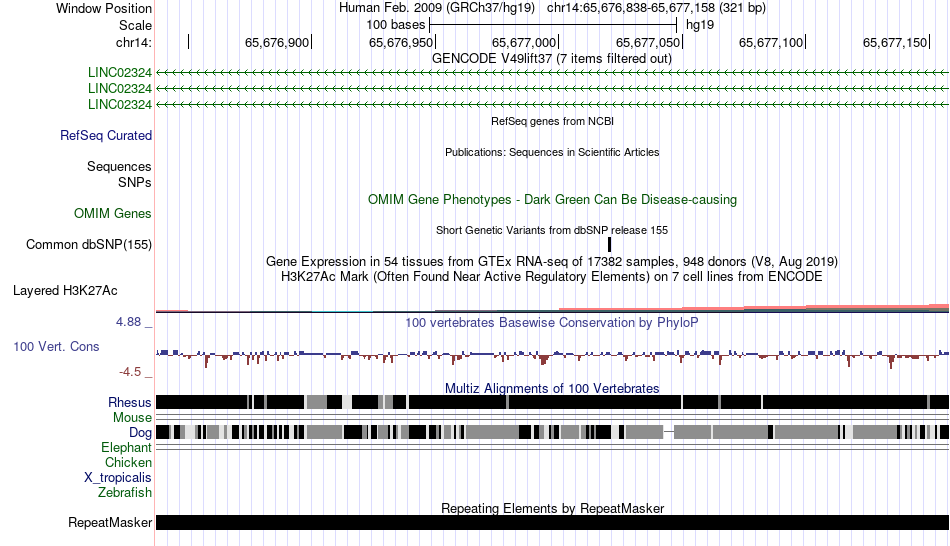The image size is (950, 546).
Task: Click the 100 Vert. Cons track label
Action: pyautogui.click(x=56, y=347)
